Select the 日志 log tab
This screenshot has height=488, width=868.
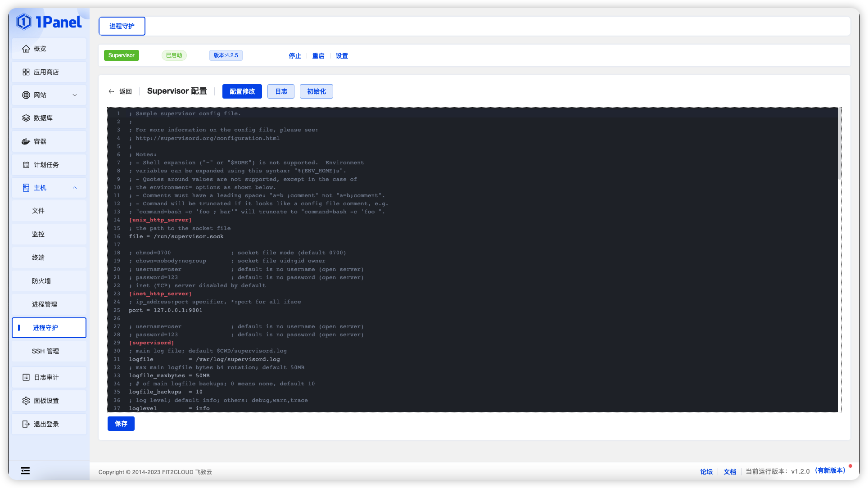tap(281, 91)
